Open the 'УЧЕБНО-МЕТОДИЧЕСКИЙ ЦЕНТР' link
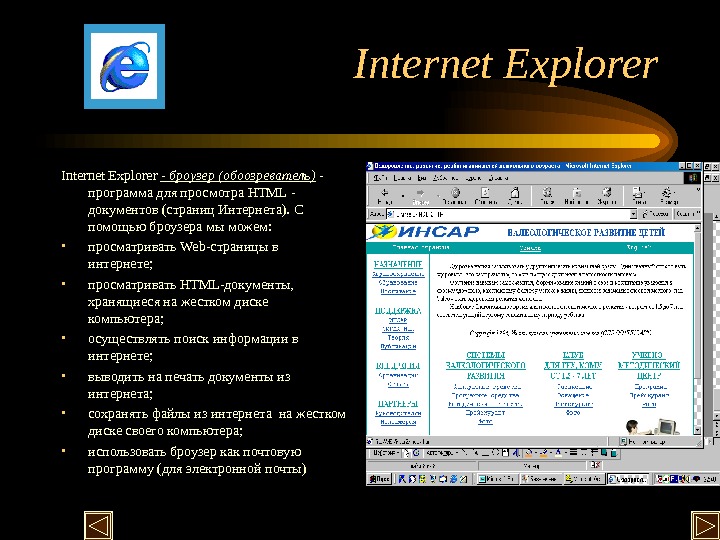Screen dimensions: 720x540 (648, 365)
